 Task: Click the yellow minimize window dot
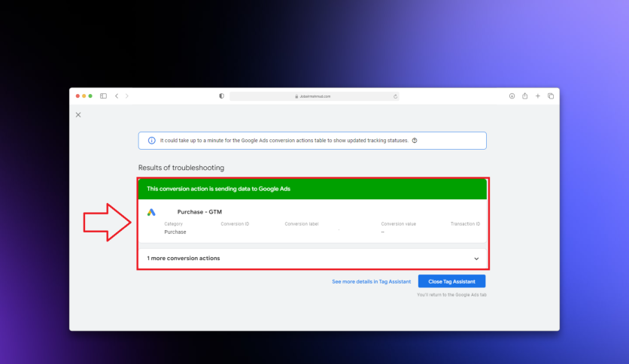[x=84, y=96]
